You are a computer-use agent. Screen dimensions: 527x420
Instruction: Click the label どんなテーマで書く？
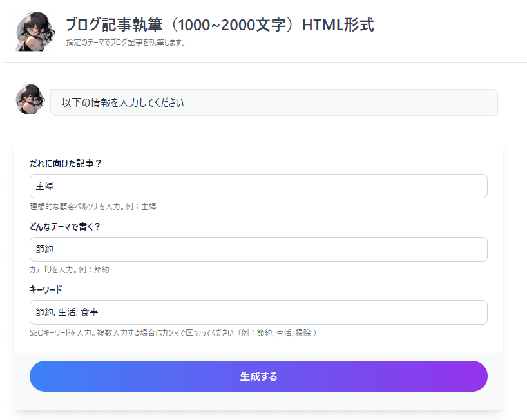pos(65,227)
